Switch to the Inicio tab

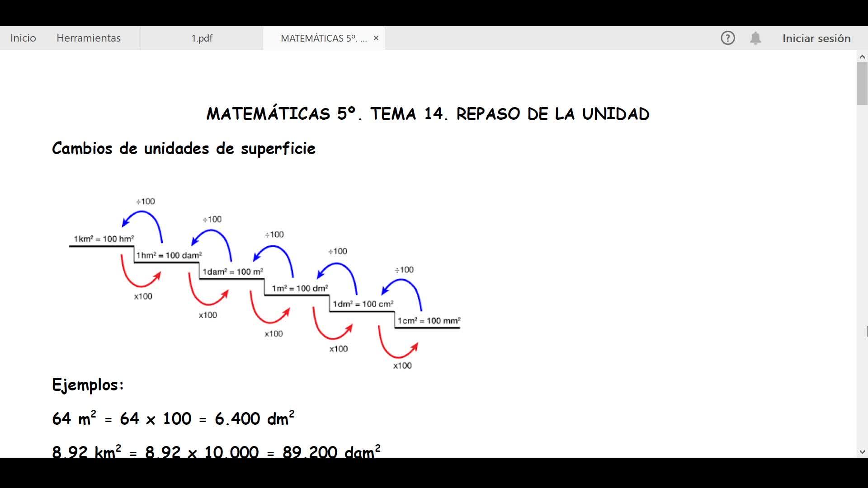[x=23, y=38]
